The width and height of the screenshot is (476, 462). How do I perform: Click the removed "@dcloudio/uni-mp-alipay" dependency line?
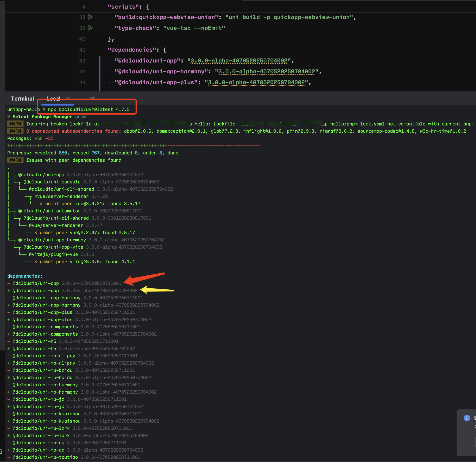click(x=72, y=356)
